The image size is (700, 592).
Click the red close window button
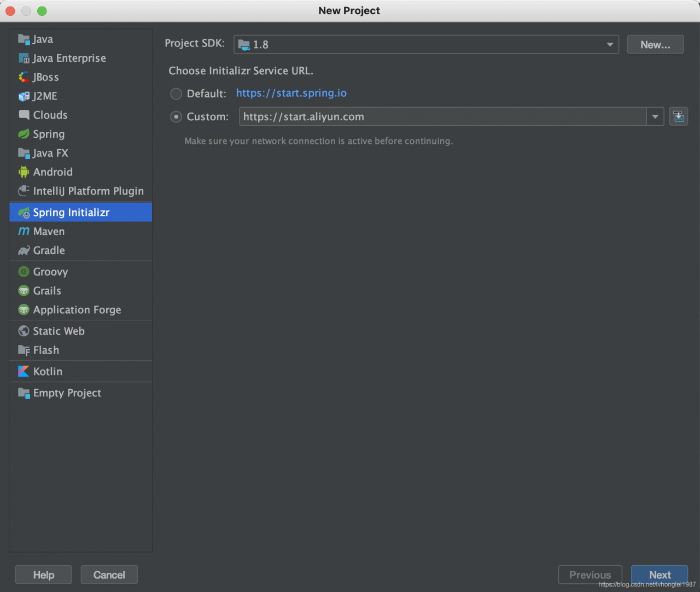tap(10, 11)
